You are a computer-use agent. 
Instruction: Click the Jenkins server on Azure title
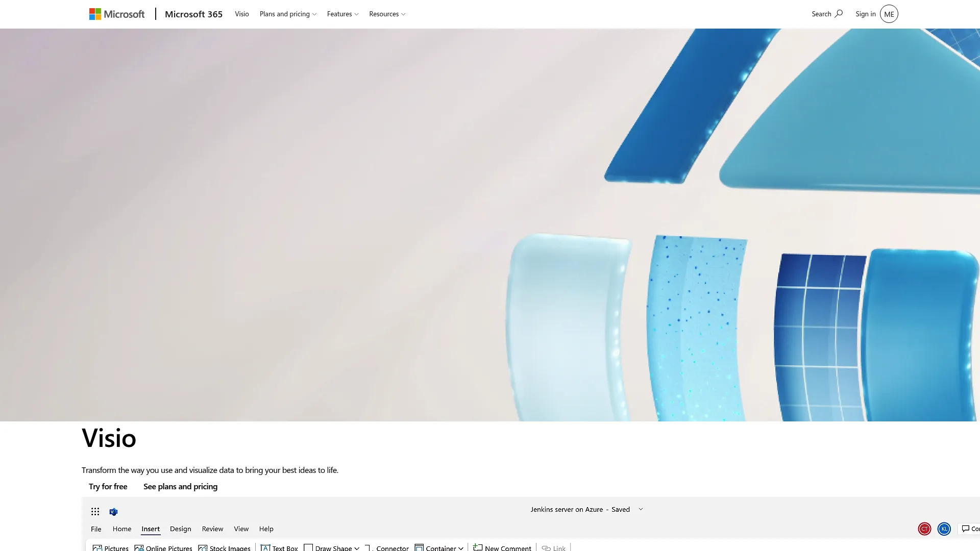pyautogui.click(x=567, y=510)
